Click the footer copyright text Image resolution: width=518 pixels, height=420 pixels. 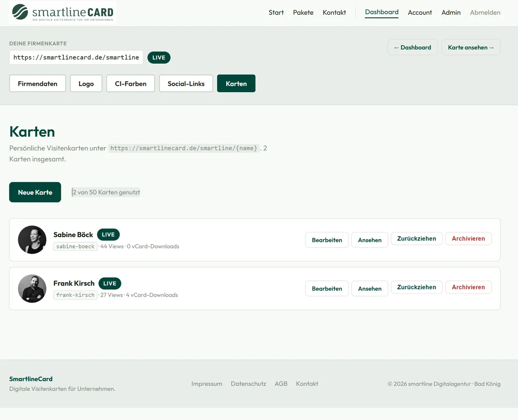point(444,384)
